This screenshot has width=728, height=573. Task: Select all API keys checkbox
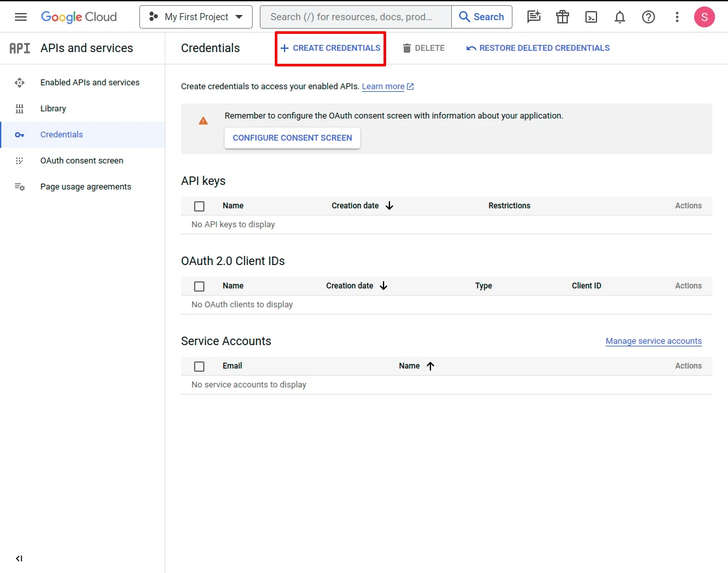click(x=199, y=206)
